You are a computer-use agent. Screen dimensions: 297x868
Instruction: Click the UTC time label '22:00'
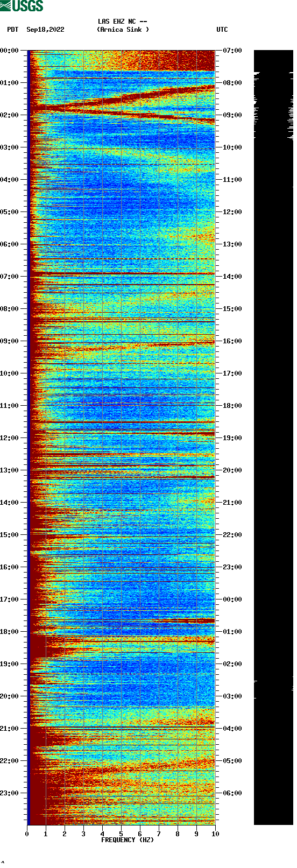point(232,535)
